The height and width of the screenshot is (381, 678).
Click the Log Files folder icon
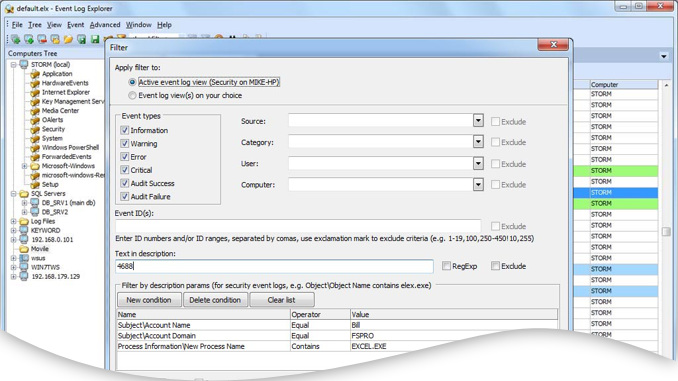24,221
